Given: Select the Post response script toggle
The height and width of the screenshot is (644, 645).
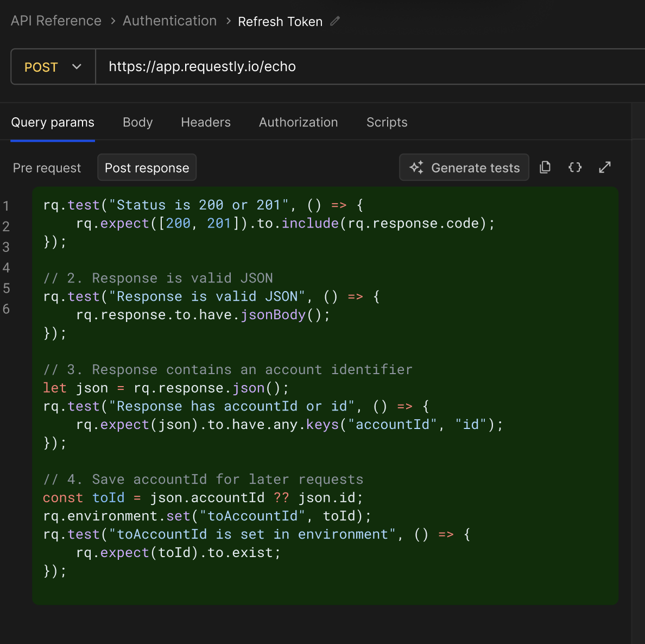Looking at the screenshot, I should tap(147, 168).
